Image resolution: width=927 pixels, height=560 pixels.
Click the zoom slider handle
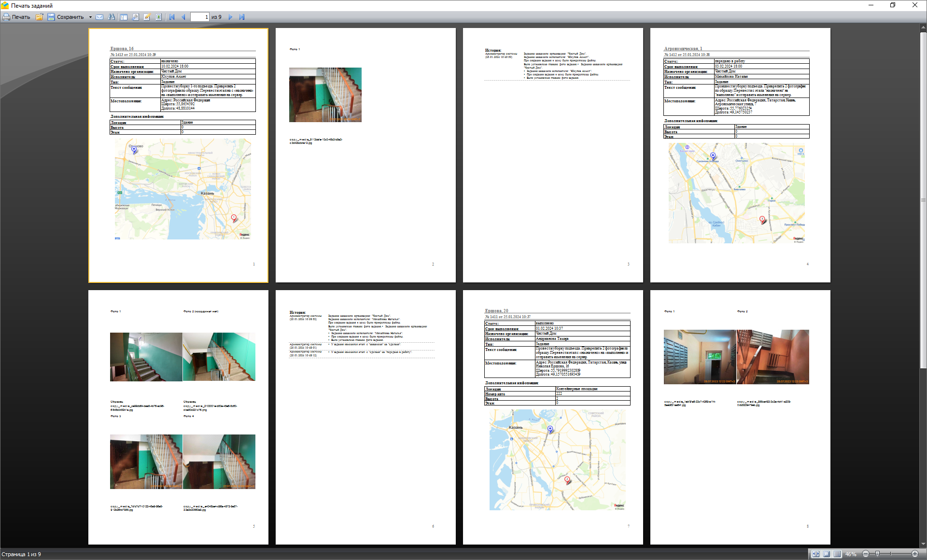(877, 554)
